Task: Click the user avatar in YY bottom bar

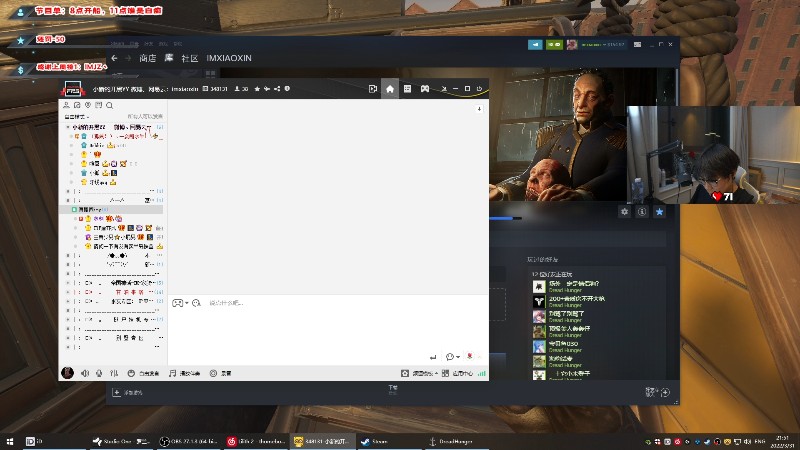Action: [67, 373]
